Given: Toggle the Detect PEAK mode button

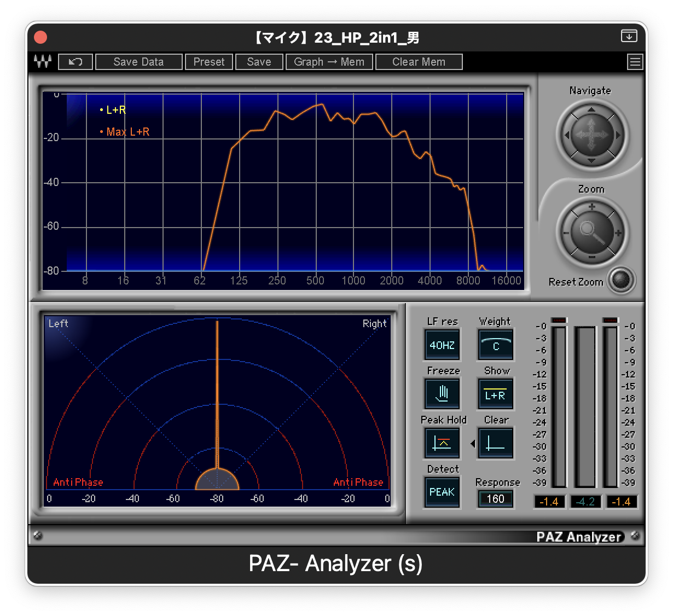Looking at the screenshot, I should tap(443, 492).
